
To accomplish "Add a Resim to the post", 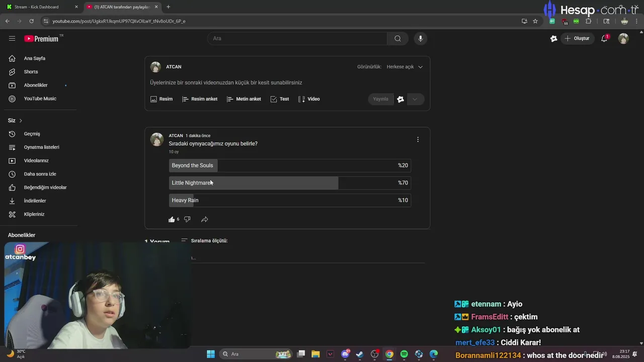I will pos(162,99).
